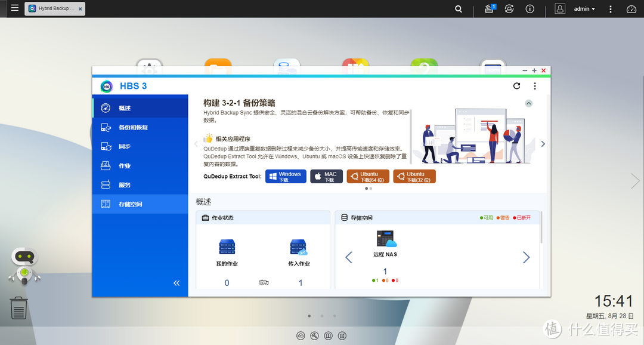Click the second bottom dock utility icon
Image resolution: width=644 pixels, height=345 pixels.
click(314, 336)
